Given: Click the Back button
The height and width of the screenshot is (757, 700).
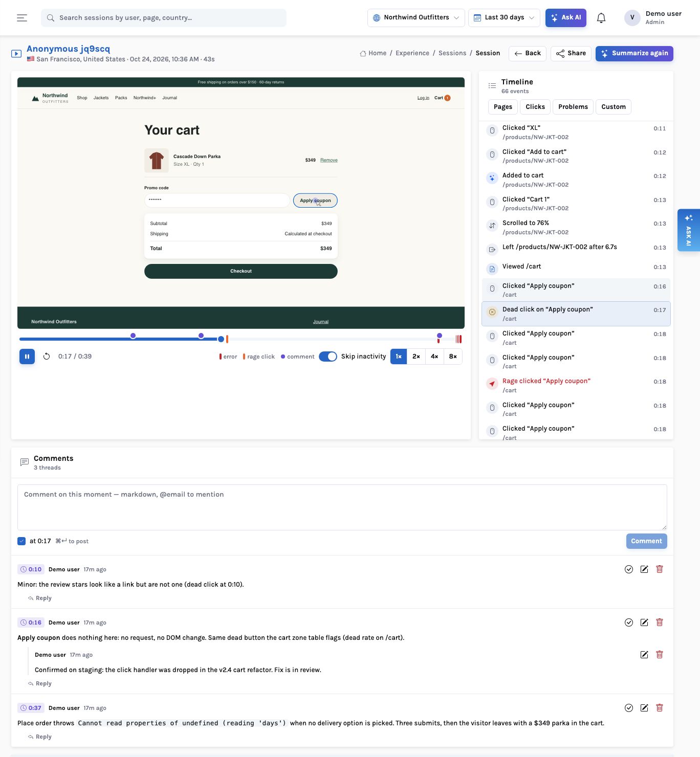Looking at the screenshot, I should click(x=528, y=54).
